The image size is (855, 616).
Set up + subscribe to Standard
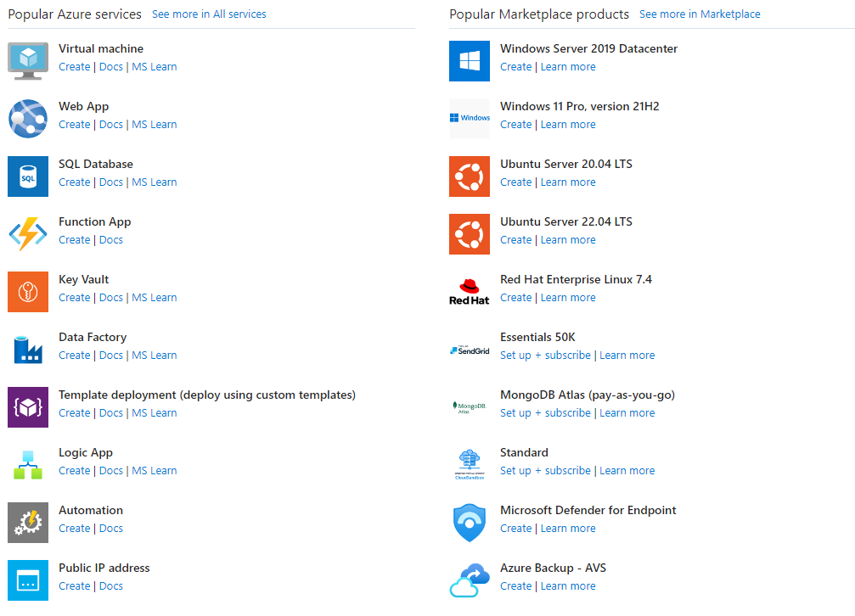coord(545,471)
